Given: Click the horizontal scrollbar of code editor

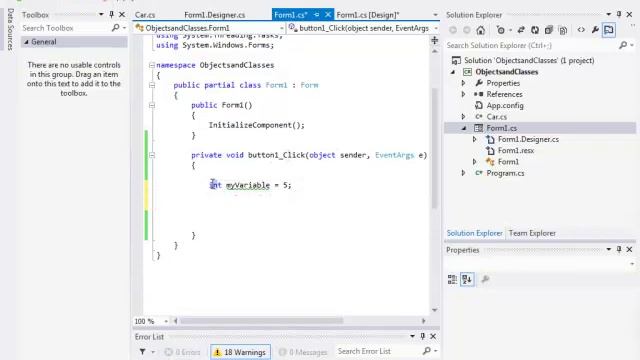Looking at the screenshot, I should (261, 321).
